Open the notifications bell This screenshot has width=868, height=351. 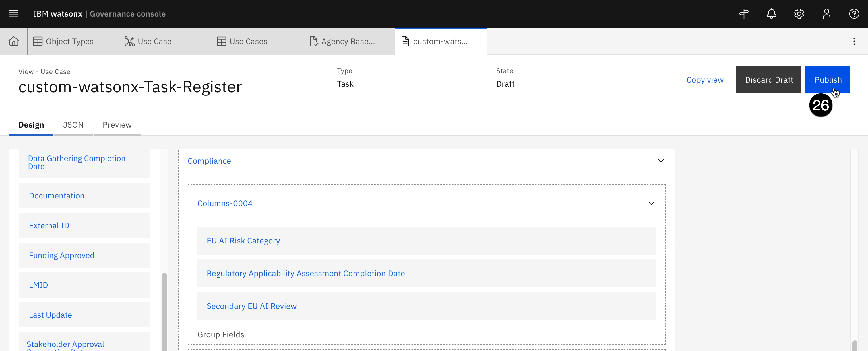click(x=771, y=14)
